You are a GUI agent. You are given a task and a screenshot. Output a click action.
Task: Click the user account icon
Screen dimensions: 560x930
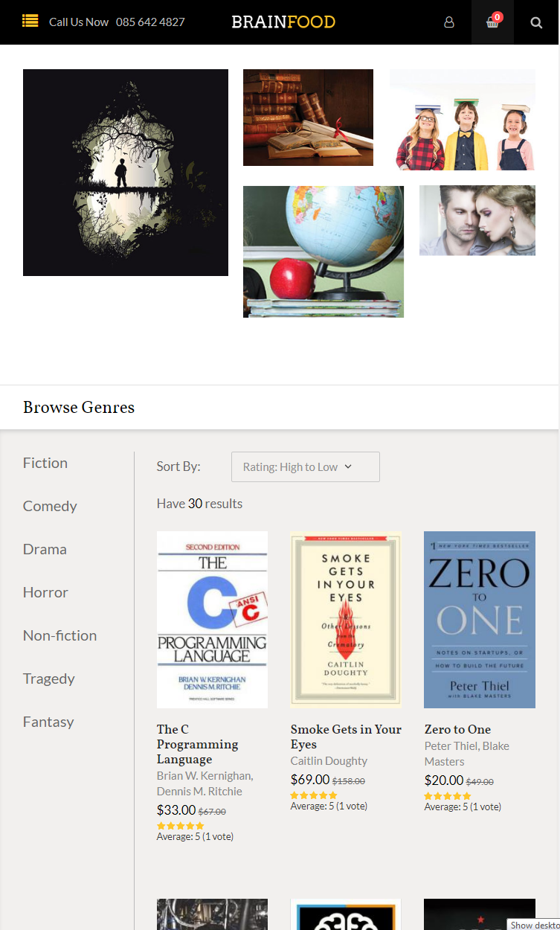coord(449,22)
